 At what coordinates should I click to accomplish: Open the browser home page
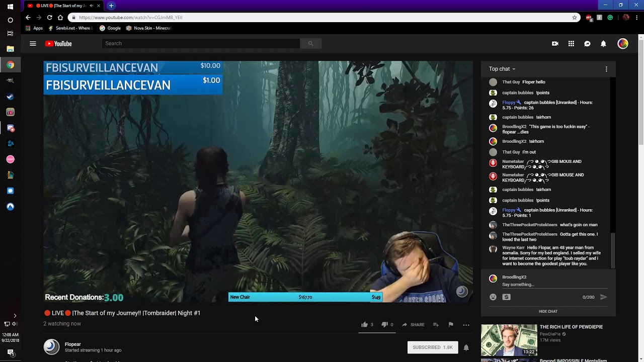coord(60,18)
